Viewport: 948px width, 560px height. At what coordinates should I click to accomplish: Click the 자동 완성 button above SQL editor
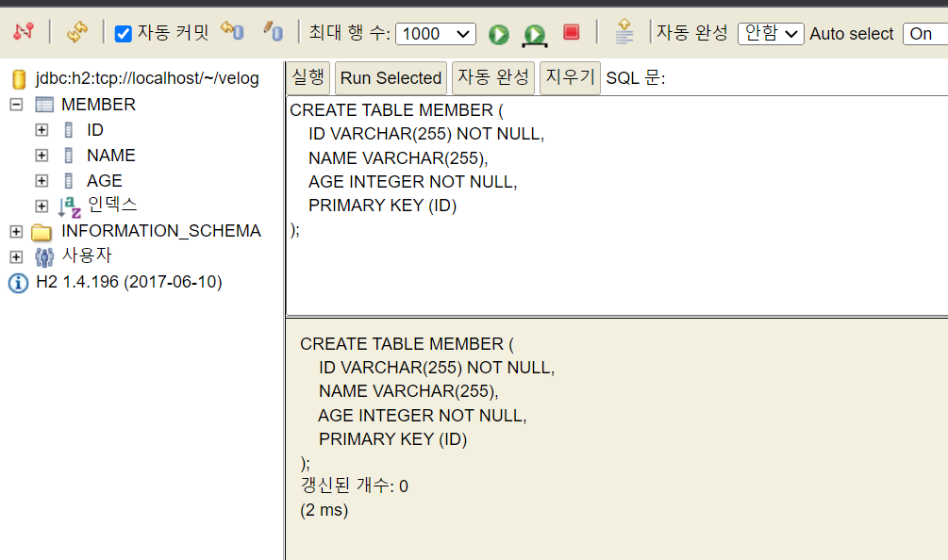(493, 77)
